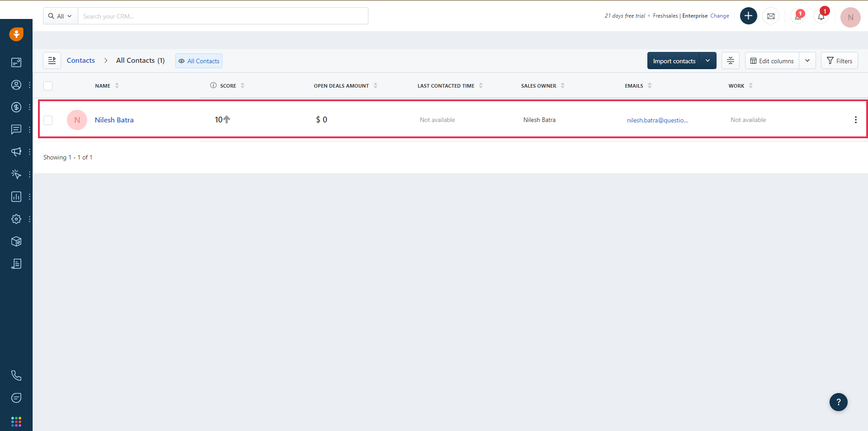Expand Analytics submenu dots in sidebar

click(x=29, y=197)
